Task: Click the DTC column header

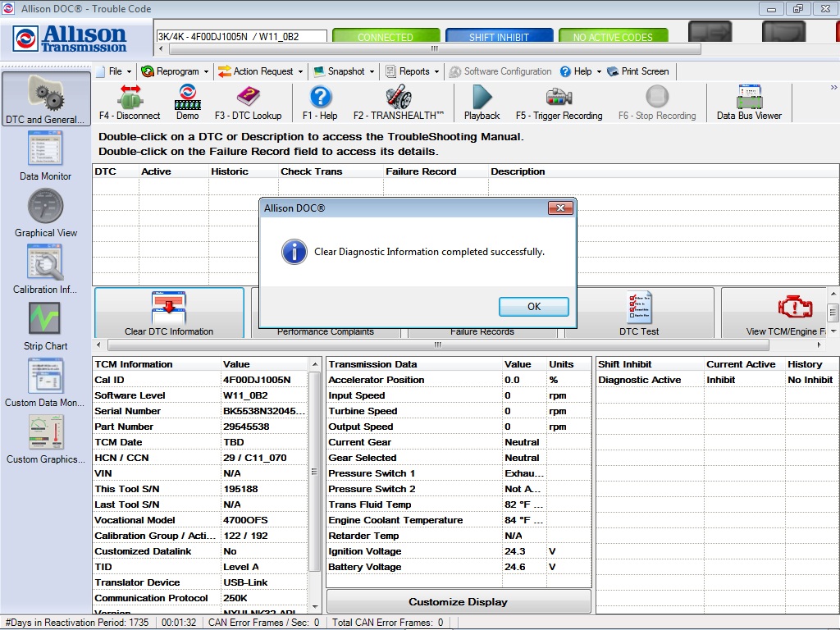Action: coord(115,171)
